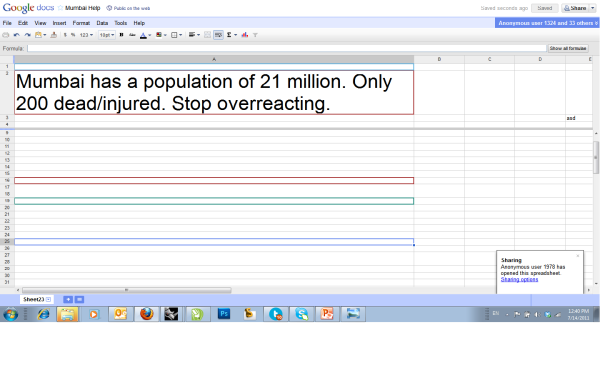
Task: Open the Insert menu
Action: pyautogui.click(x=59, y=23)
